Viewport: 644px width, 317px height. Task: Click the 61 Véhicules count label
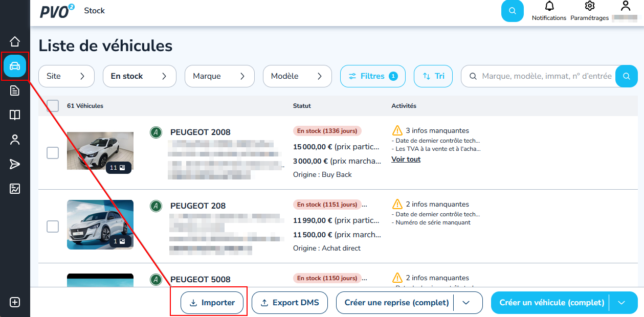[85, 106]
